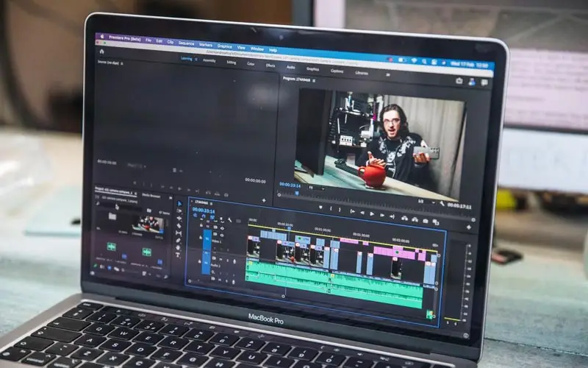Open the Project panel menu icon
Viewport: 588px width, 368px height.
pos(136,194)
